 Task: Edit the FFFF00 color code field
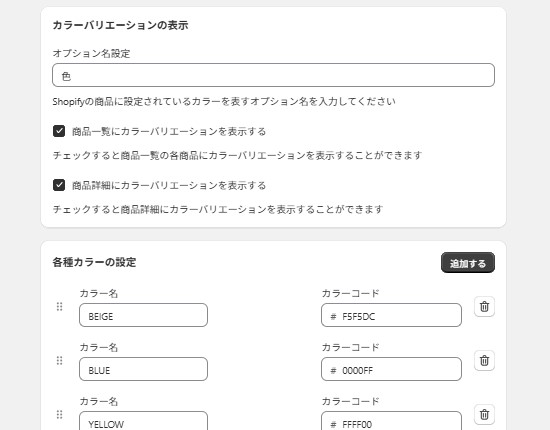391,421
